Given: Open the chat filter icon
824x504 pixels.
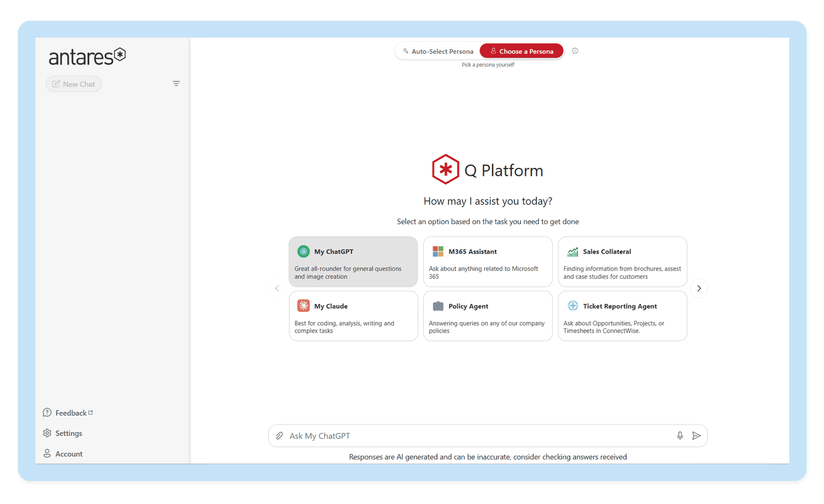Looking at the screenshot, I should [x=176, y=83].
